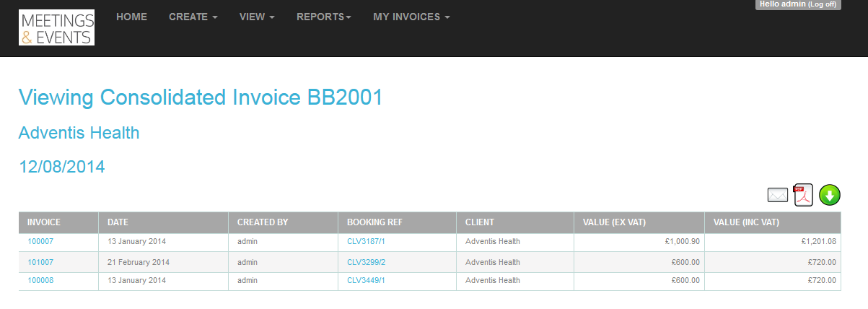Click the CLIENT column header
The width and height of the screenshot is (868, 309).
tap(515, 222)
